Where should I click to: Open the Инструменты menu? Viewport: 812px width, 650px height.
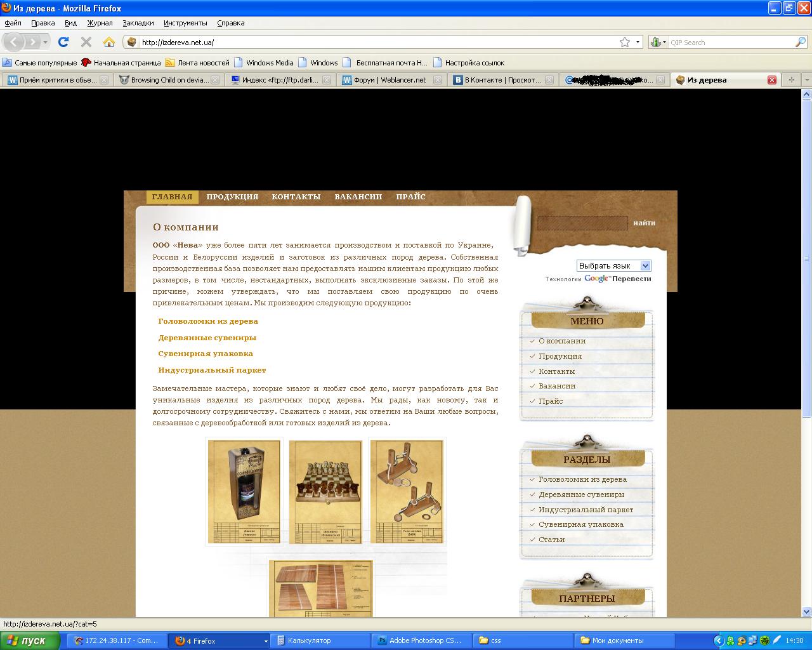[185, 23]
